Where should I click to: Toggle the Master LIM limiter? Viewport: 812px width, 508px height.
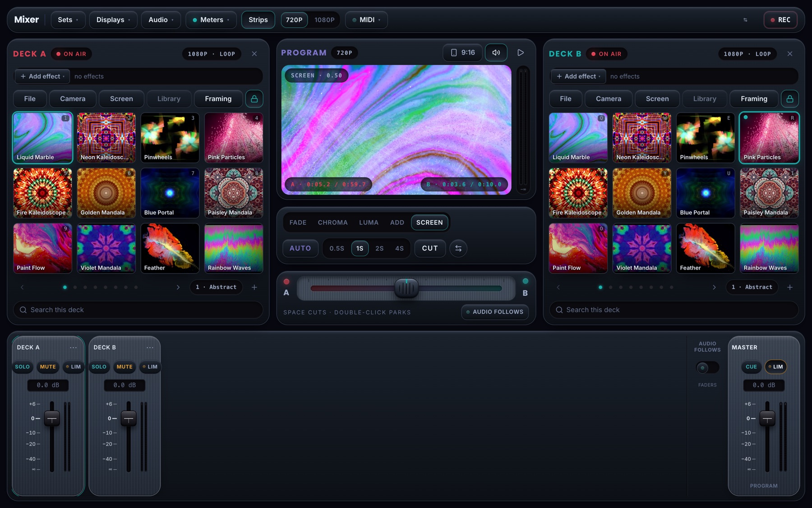[x=775, y=367]
